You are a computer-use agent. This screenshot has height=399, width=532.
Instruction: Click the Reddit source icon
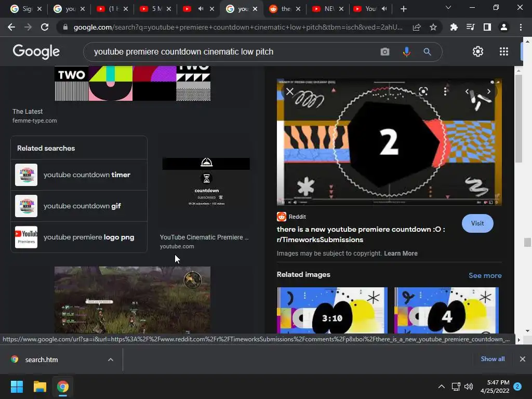pyautogui.click(x=281, y=217)
